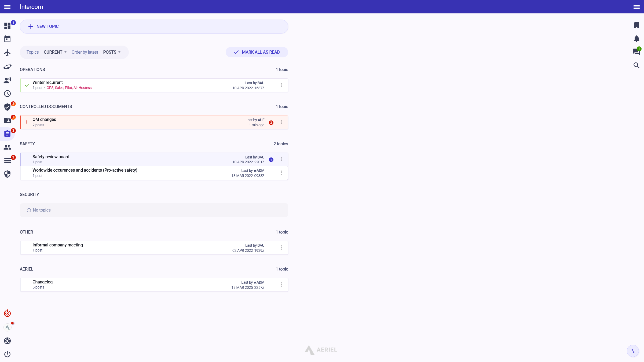Open more options for OM changes topic
This screenshot has width=644, height=362.
(281, 122)
